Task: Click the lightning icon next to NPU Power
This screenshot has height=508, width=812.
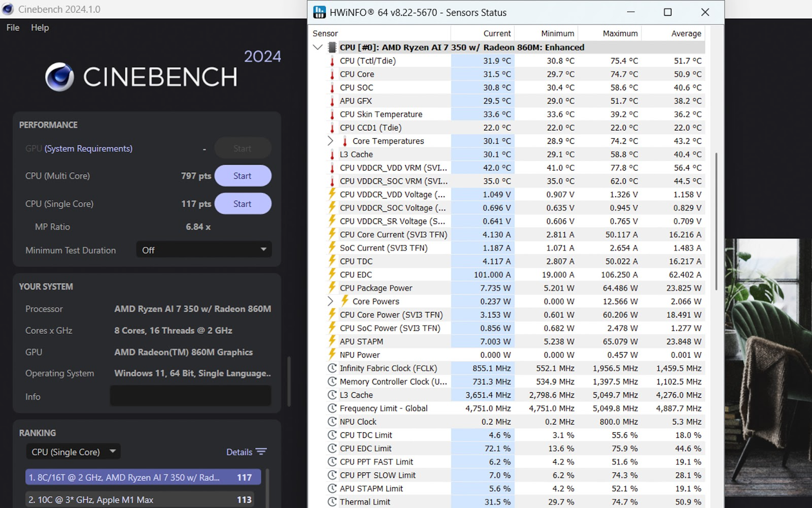Action: (332, 354)
